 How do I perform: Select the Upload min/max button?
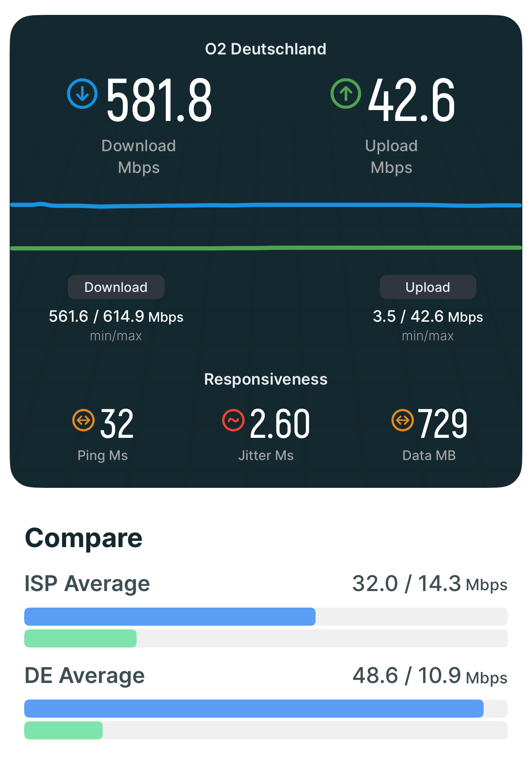428,287
